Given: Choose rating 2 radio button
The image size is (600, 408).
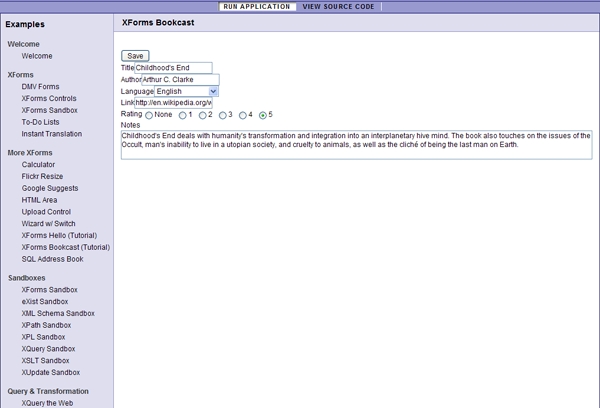Looking at the screenshot, I should pyautogui.click(x=202, y=115).
